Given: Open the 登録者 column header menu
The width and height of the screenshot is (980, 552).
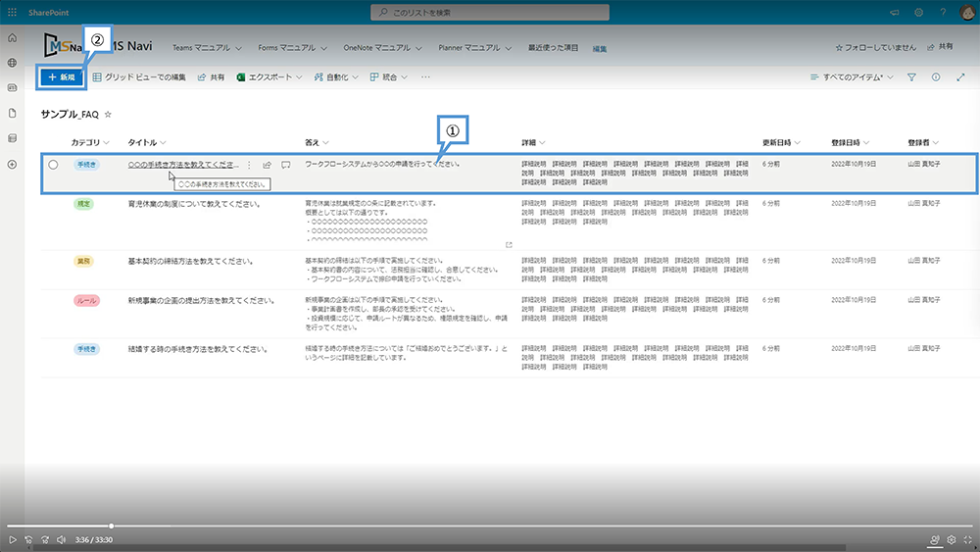Looking at the screenshot, I should click(x=923, y=142).
